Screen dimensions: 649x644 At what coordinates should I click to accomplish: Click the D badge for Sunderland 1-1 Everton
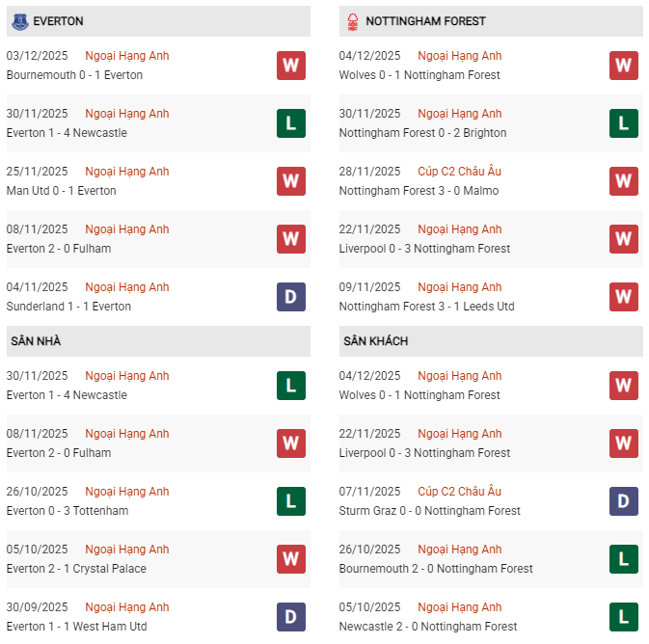click(291, 297)
